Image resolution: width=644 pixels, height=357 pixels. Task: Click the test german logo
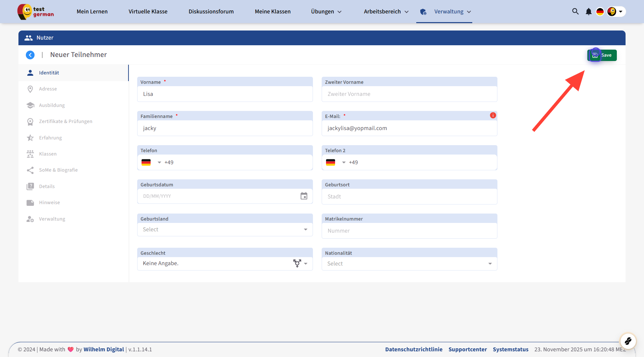tap(36, 12)
